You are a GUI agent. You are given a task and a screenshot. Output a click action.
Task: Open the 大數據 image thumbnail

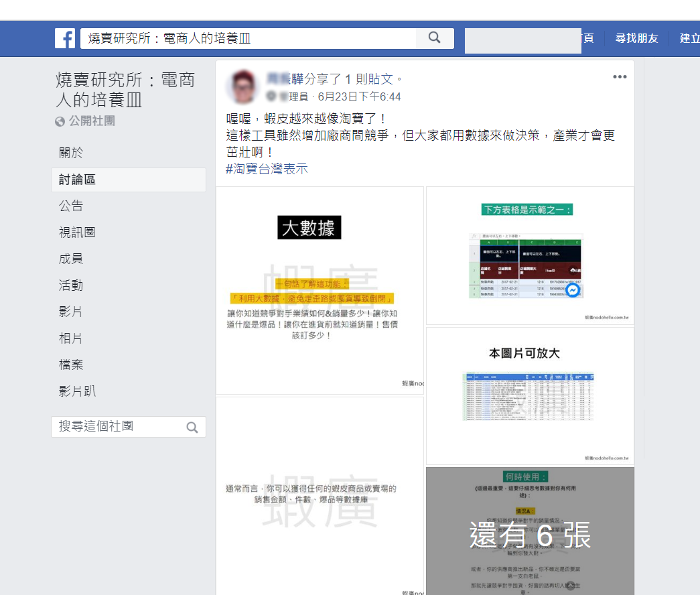(320, 290)
